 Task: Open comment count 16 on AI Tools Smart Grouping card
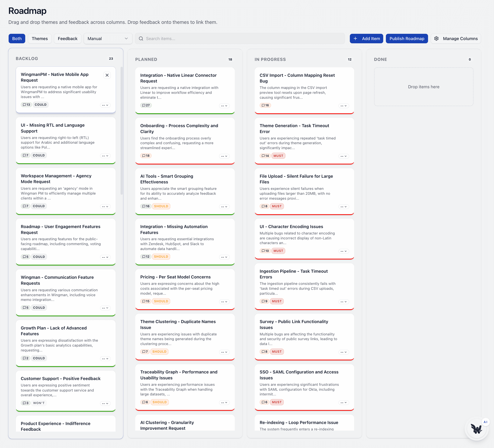[x=146, y=206]
